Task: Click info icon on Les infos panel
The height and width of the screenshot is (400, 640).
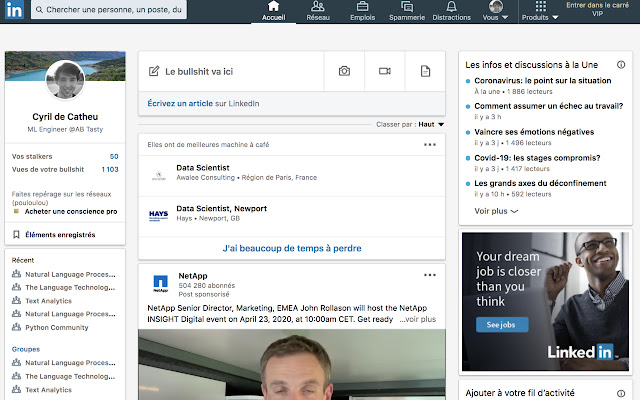Action: 621,64
